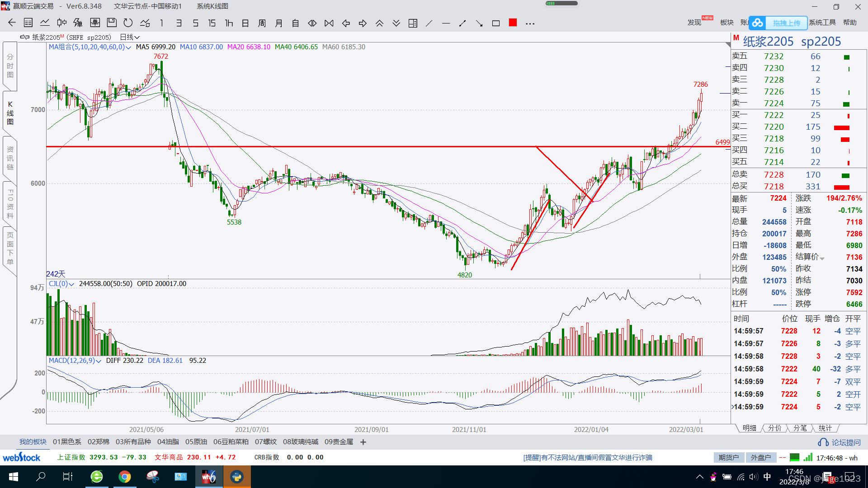Click the 拖拽上传 upload button
This screenshot has height=488, width=868.
(787, 23)
